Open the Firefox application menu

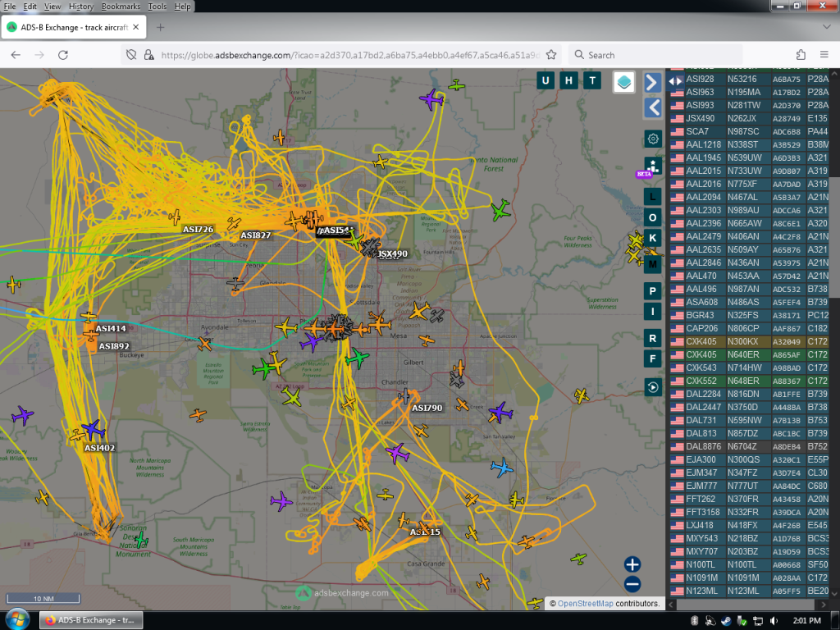point(824,55)
